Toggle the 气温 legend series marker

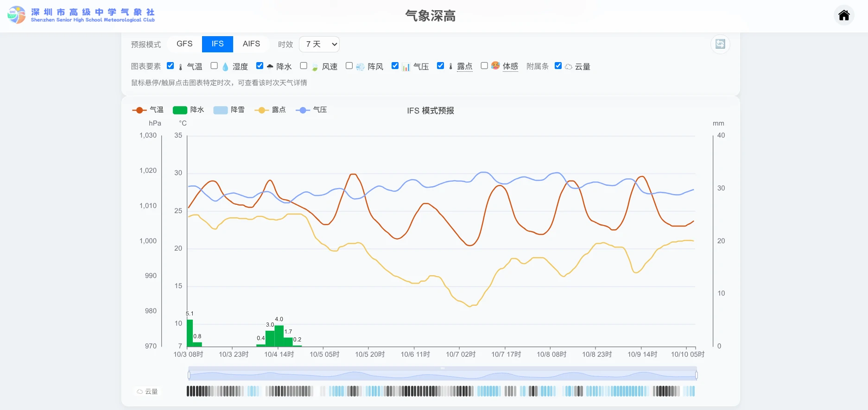(x=139, y=110)
